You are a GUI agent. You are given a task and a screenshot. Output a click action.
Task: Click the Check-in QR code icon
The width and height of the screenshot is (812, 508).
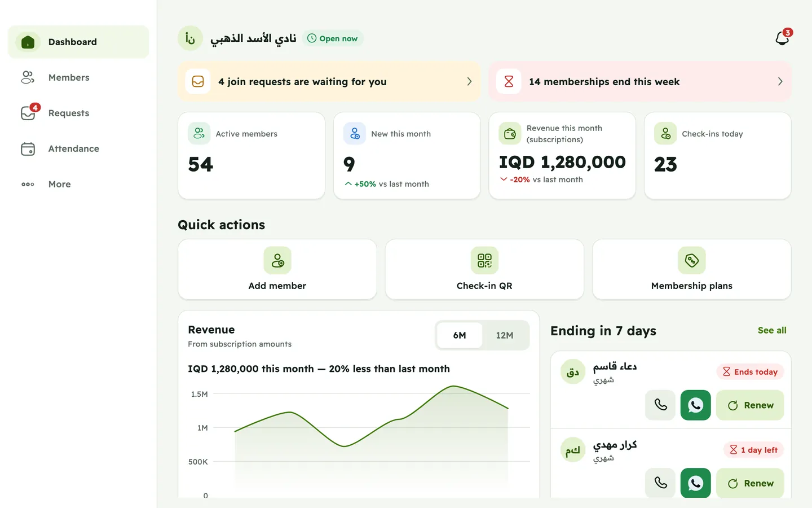click(484, 260)
